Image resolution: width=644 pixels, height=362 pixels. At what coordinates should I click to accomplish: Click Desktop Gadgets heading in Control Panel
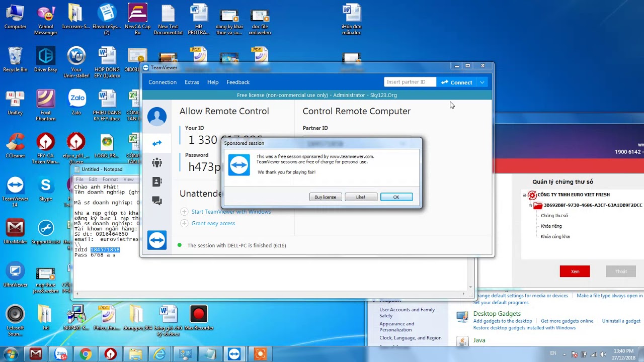[x=497, y=313]
